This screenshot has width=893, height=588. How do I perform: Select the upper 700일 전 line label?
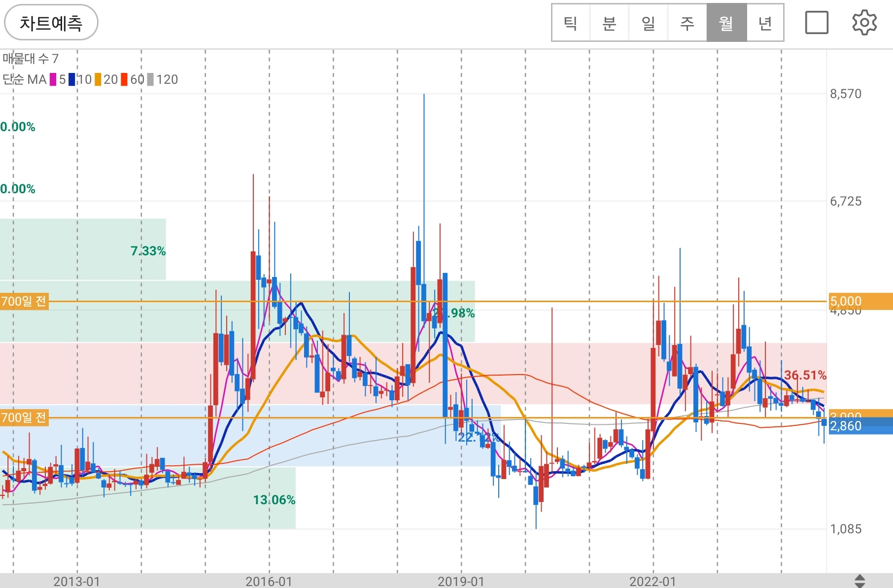point(24,301)
